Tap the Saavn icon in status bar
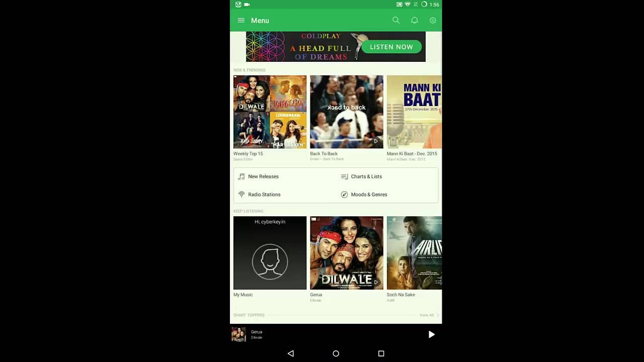 pos(238,5)
